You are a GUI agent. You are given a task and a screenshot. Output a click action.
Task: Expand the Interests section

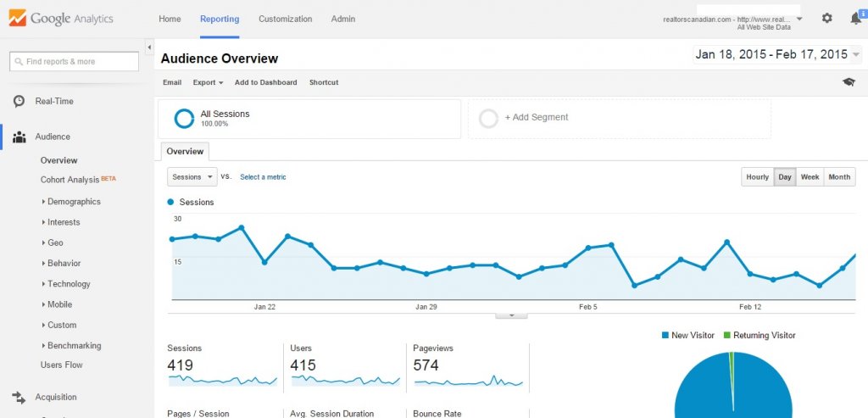(x=61, y=222)
